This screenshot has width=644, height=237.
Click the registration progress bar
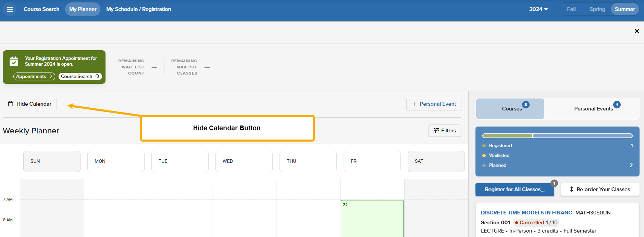(x=557, y=136)
